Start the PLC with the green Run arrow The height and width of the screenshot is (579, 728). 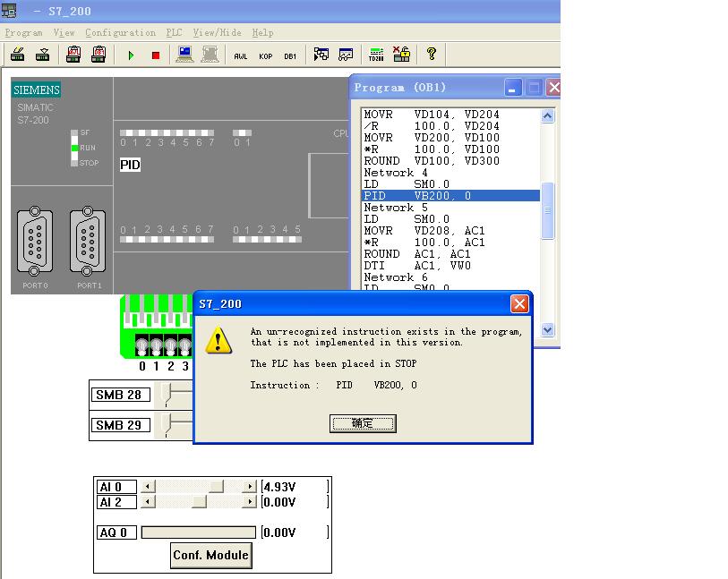(x=131, y=55)
